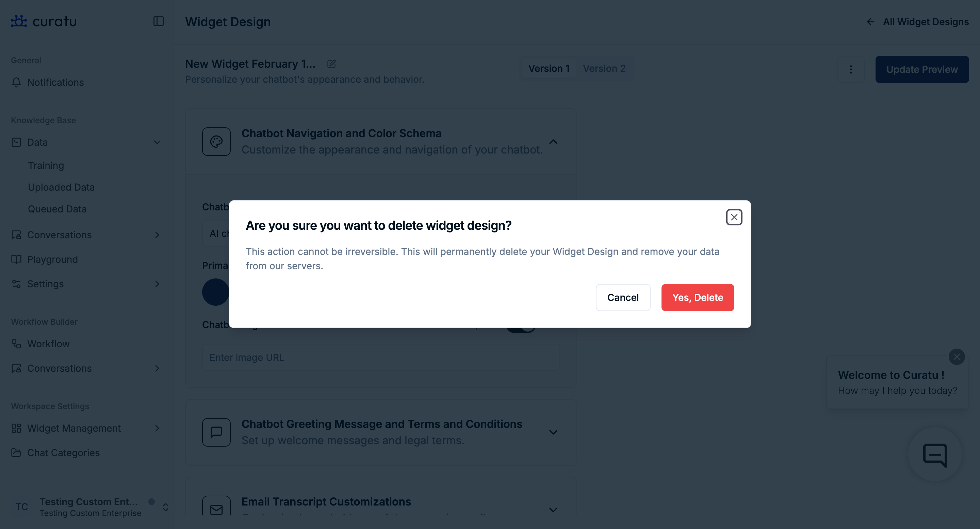Expand Chatbot Greeting Message and Terms section
The image size is (980, 529).
point(553,432)
